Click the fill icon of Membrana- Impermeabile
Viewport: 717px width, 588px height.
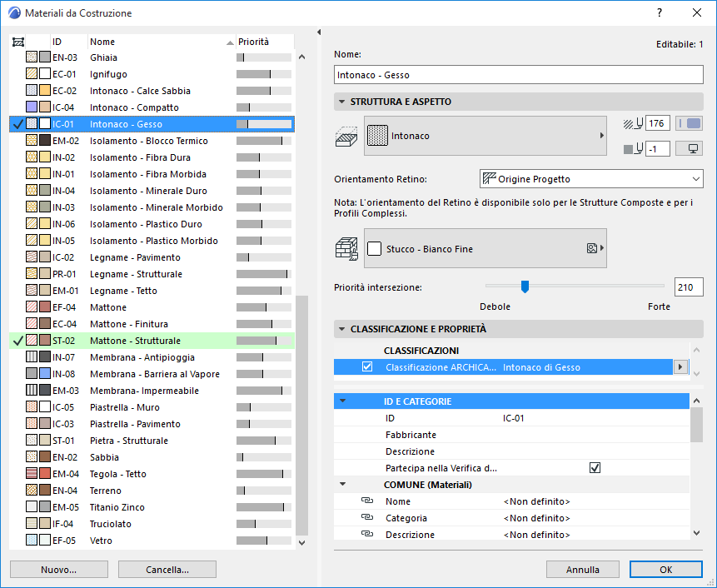pyautogui.click(x=32, y=390)
